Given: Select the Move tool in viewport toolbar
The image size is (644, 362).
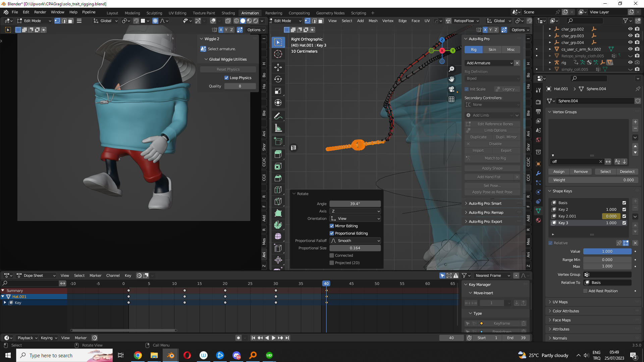Looking at the screenshot, I should [x=278, y=67].
